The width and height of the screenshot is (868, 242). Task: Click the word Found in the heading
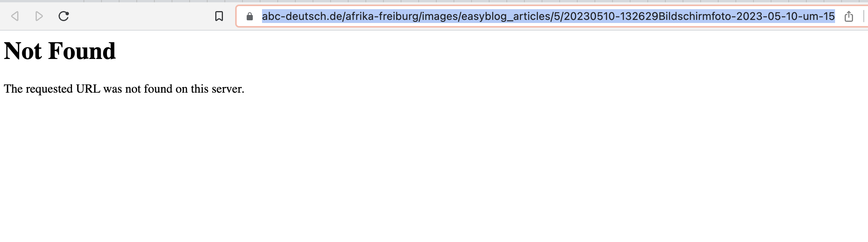[x=82, y=51]
